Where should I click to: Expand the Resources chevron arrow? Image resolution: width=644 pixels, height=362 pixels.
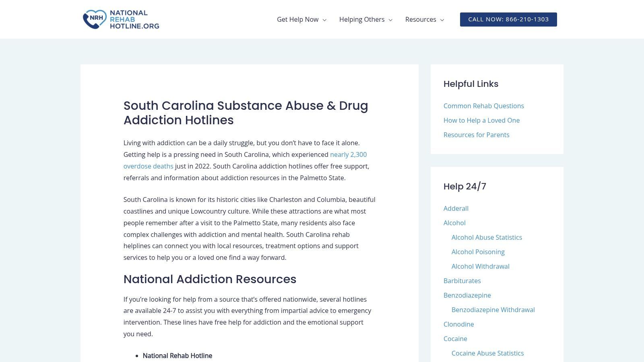(x=442, y=20)
